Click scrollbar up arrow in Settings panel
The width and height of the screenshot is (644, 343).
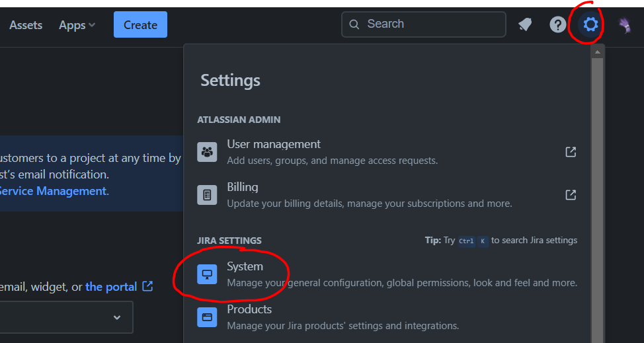coord(597,52)
